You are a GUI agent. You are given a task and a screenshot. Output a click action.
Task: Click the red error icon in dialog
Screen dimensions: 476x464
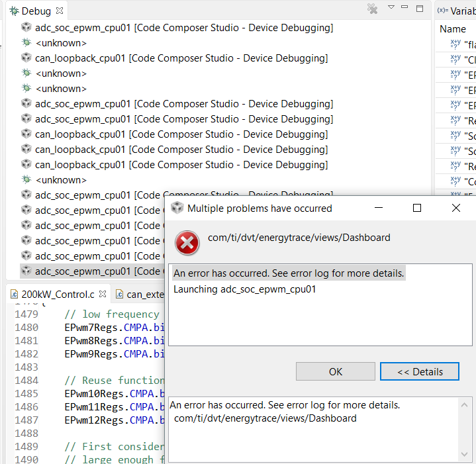tap(187, 243)
